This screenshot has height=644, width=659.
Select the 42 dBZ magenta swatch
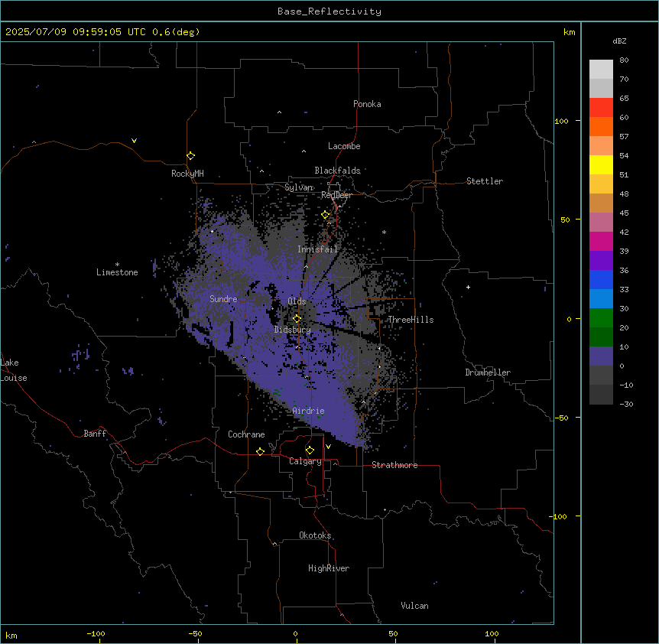tap(601, 241)
